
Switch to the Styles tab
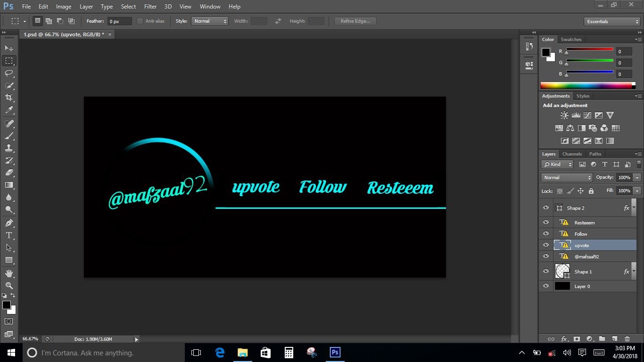coord(583,96)
